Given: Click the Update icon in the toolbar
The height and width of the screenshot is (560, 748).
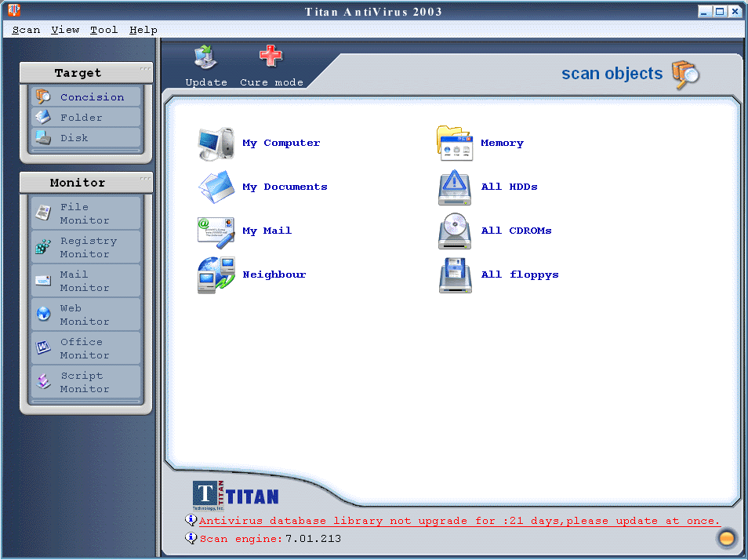Looking at the screenshot, I should (206, 58).
